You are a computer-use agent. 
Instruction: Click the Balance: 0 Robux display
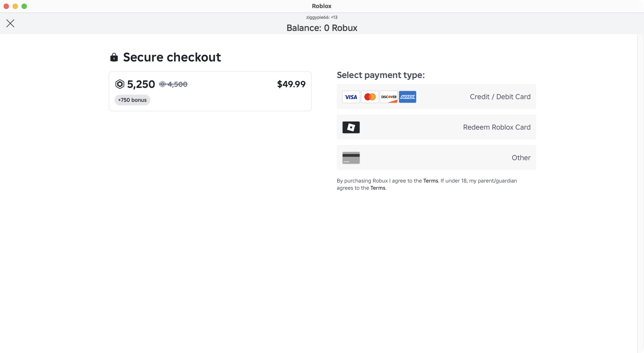(322, 28)
